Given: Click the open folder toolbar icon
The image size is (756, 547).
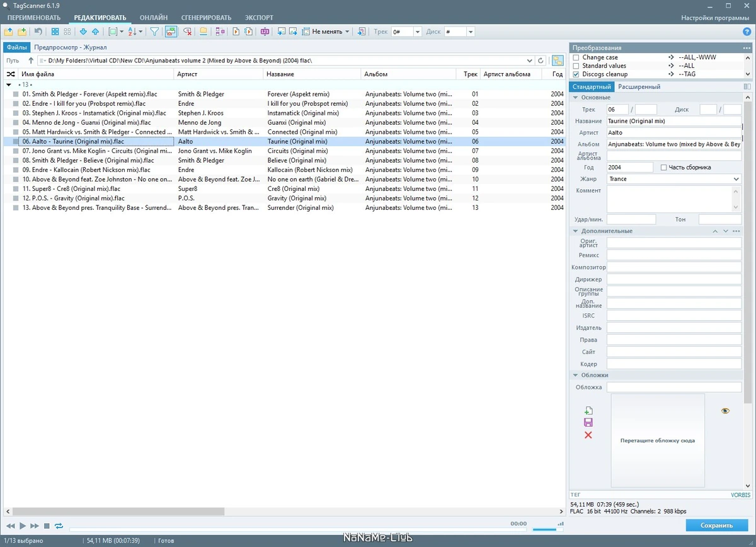Looking at the screenshot, I should [x=9, y=32].
